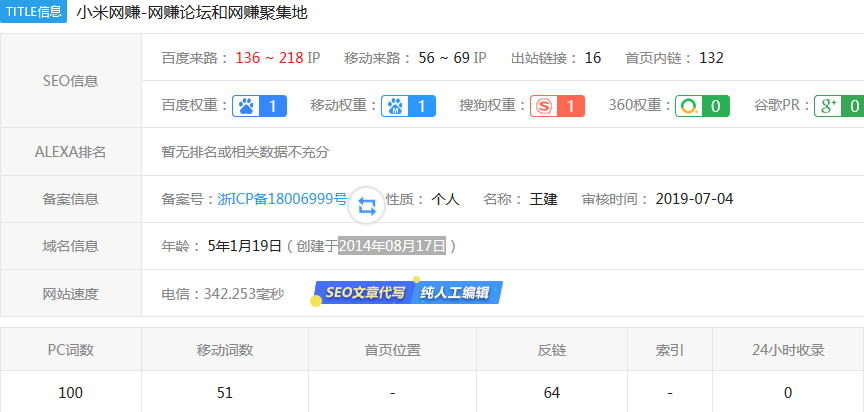Click the TITLE信息 blue label
This screenshot has height=412, width=864.
click(x=34, y=12)
